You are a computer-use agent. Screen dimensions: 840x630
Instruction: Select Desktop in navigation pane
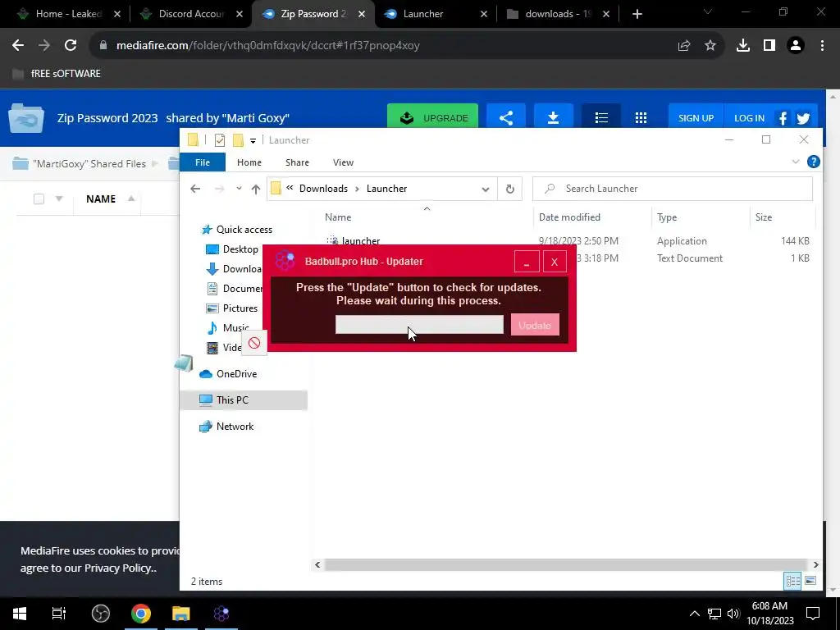(x=240, y=249)
